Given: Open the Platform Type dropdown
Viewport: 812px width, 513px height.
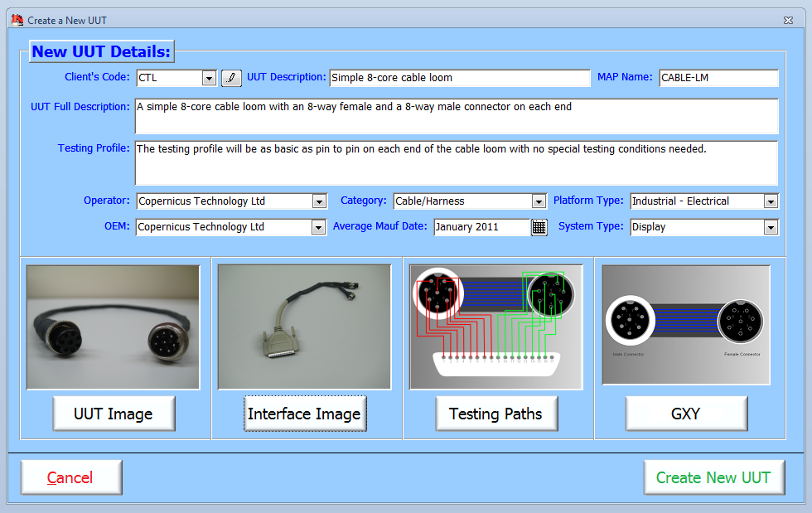Looking at the screenshot, I should [x=771, y=201].
